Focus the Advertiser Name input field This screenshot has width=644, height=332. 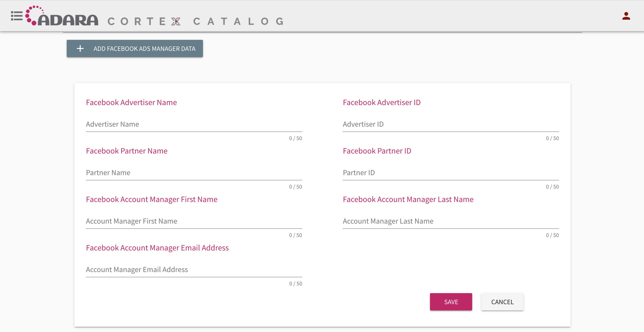pyautogui.click(x=194, y=124)
